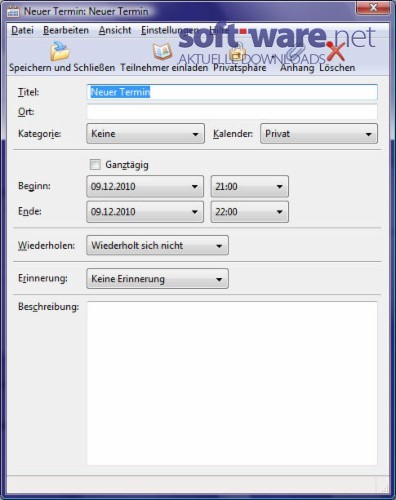Click into the Beschreibung text area

232,383
